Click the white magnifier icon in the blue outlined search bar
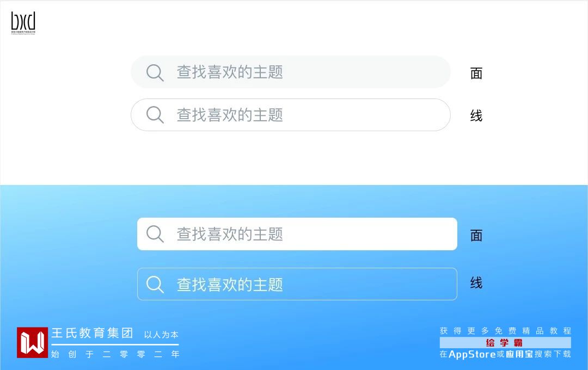588x370 pixels. coord(155,284)
